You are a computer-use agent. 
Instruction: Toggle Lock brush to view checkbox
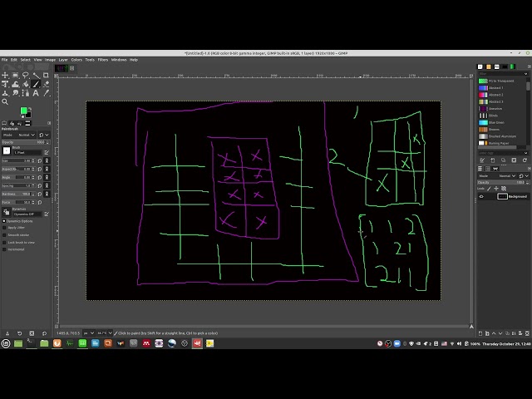[x=4, y=243]
